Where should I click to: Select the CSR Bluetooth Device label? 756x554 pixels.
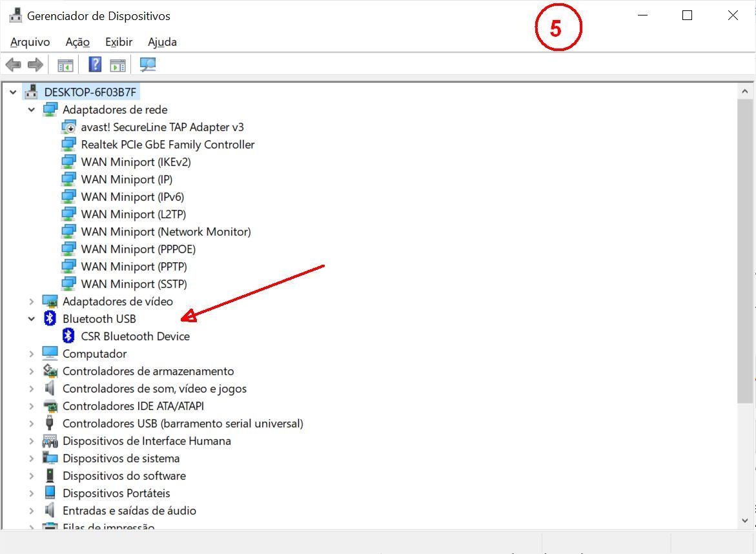135,336
